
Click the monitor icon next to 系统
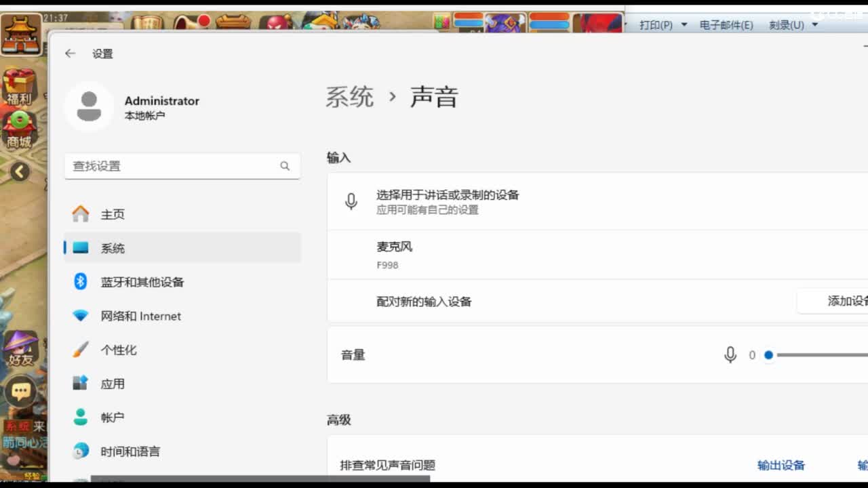coord(81,248)
